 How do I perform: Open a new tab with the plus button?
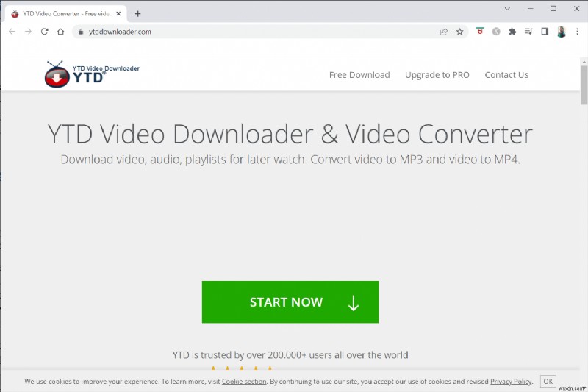(x=137, y=14)
